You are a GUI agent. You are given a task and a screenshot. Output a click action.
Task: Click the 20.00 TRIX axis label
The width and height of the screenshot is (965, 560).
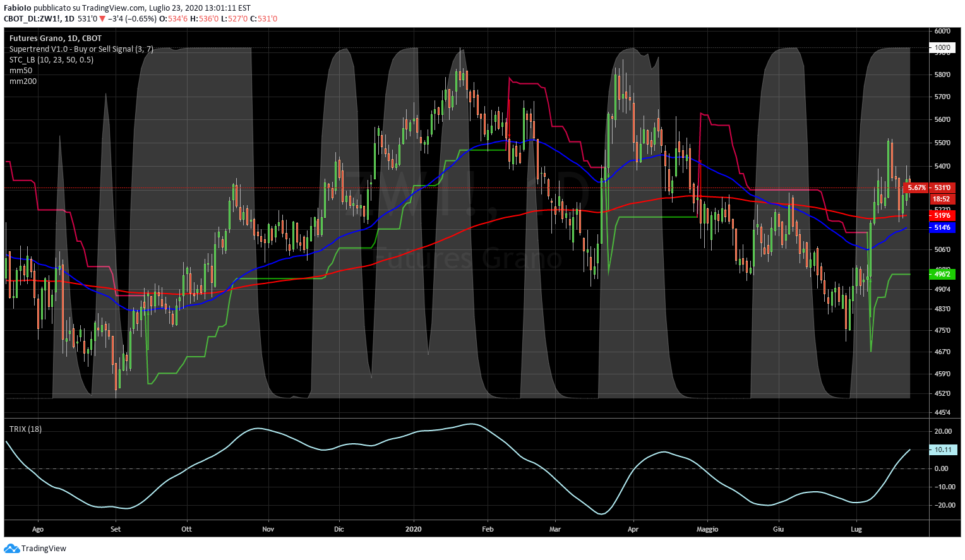click(942, 432)
